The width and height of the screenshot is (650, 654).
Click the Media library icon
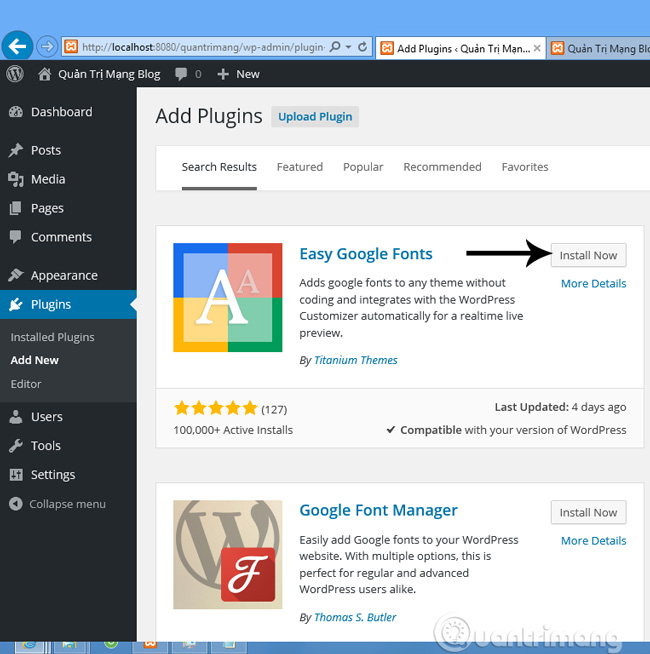(16, 179)
